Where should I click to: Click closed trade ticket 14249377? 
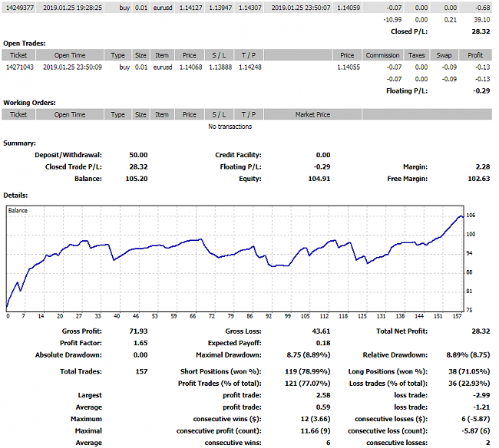pyautogui.click(x=20, y=8)
